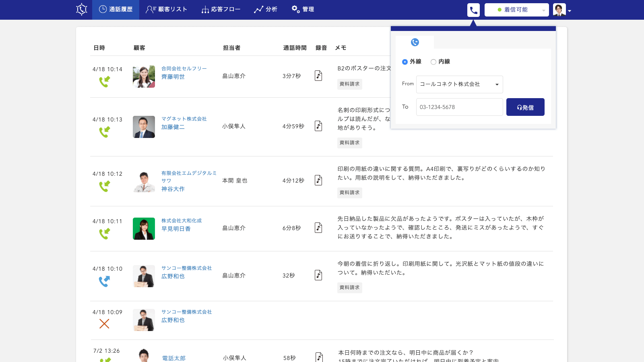Click the app logo in top-left
This screenshot has height=362, width=644.
pos(82,9)
